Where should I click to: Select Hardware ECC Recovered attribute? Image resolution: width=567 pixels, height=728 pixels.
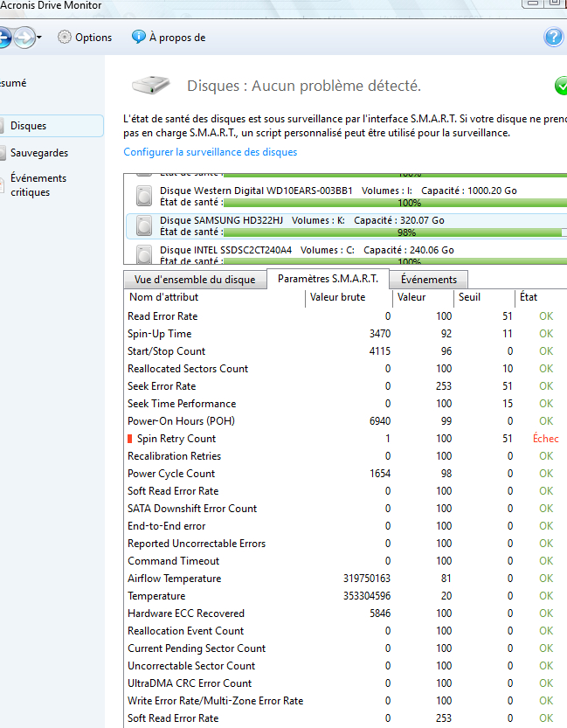(186, 614)
